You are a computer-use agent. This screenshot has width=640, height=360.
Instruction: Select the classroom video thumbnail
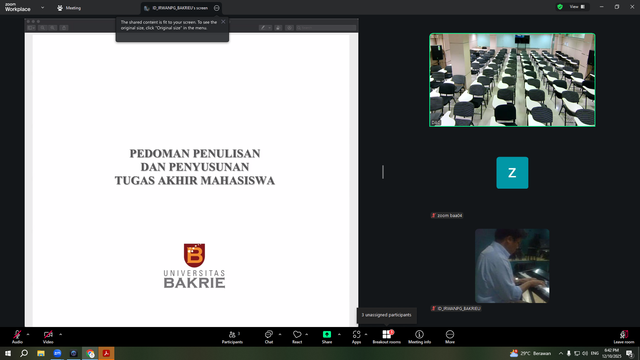(x=512, y=80)
